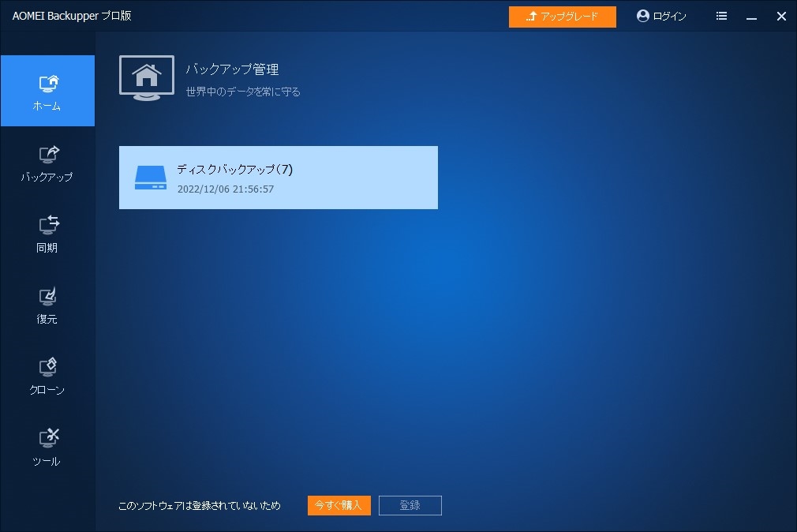Viewport: 797px width, 532px height.
Task: Select the ディスクバックアップ(7) task card
Action: click(279, 178)
